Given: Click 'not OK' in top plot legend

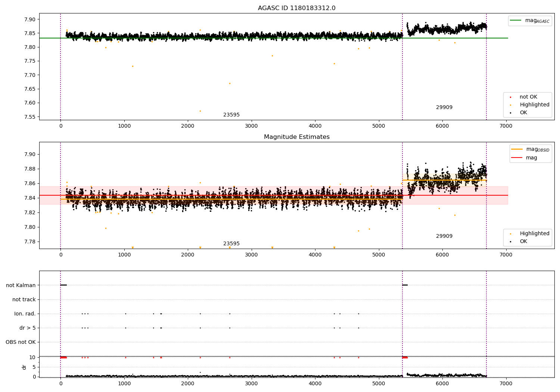Looking at the screenshot, I should pyautogui.click(x=528, y=97).
